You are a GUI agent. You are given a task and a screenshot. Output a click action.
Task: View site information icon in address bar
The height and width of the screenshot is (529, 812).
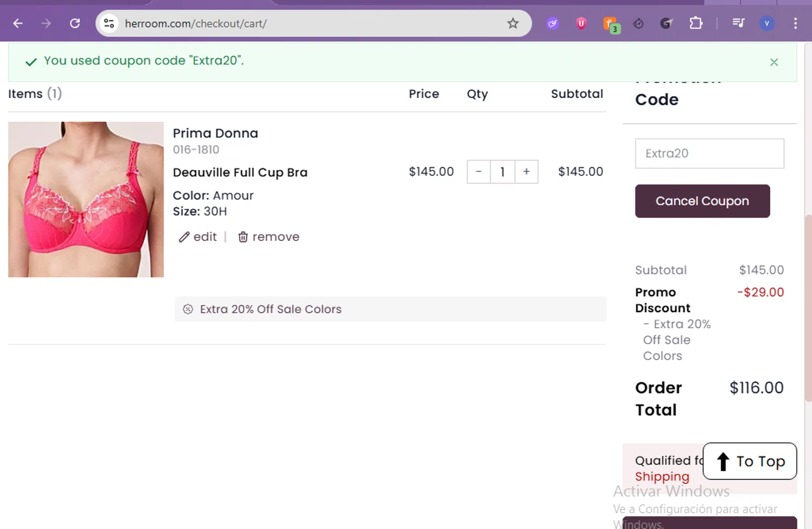[x=109, y=23]
